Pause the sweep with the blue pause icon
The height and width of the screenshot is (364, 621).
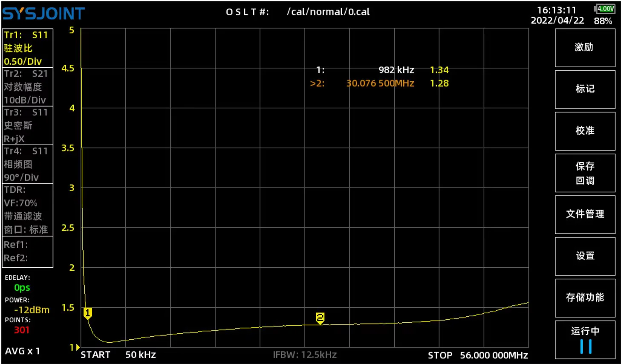tap(586, 346)
